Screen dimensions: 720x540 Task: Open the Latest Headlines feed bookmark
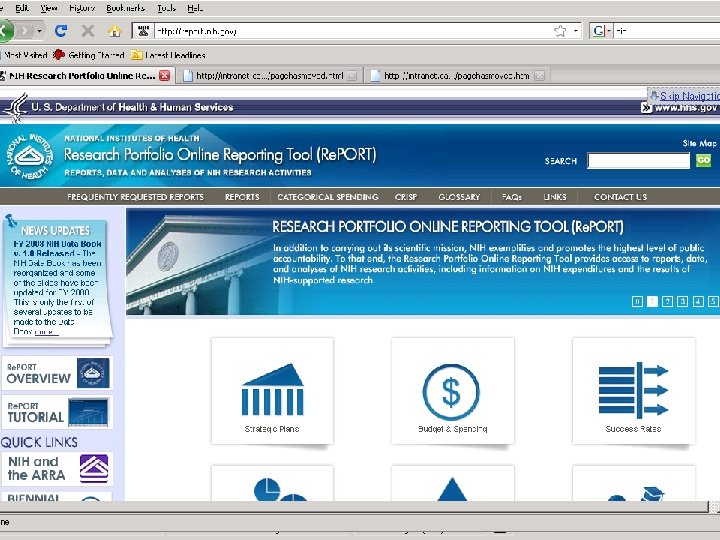[168, 55]
